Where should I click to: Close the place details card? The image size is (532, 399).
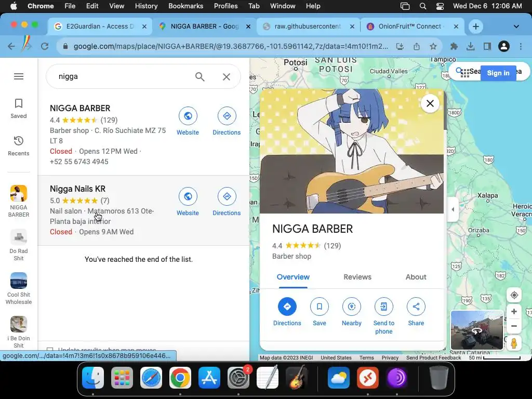[x=430, y=103]
